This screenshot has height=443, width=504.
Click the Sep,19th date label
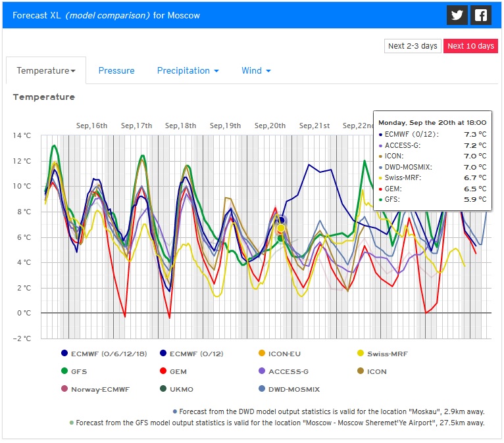tap(225, 126)
